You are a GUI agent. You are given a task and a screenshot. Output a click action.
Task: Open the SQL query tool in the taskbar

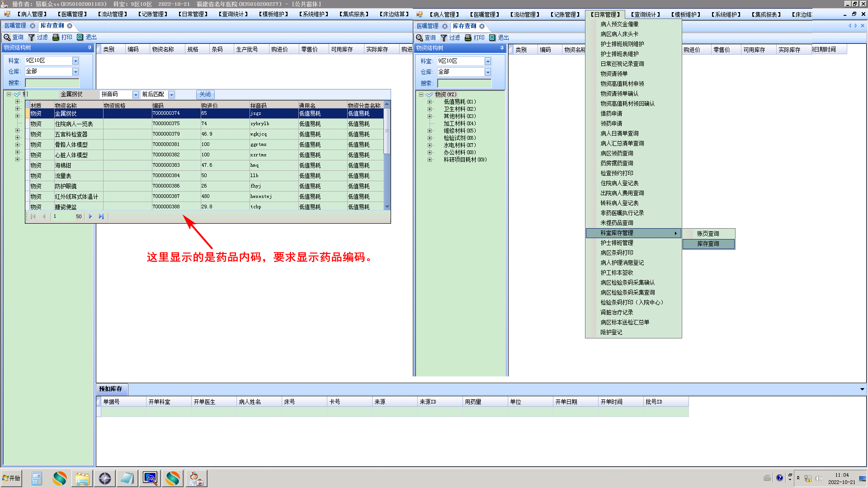150,478
